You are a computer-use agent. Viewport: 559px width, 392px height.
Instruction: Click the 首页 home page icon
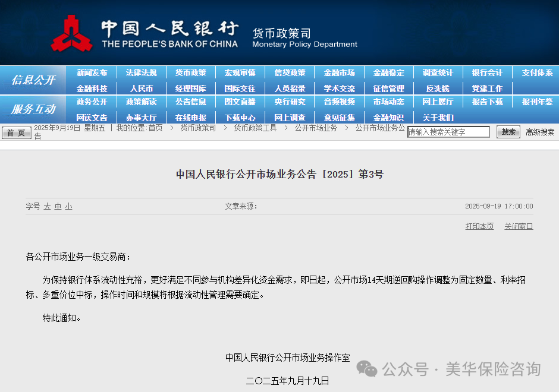pyautogui.click(x=16, y=132)
